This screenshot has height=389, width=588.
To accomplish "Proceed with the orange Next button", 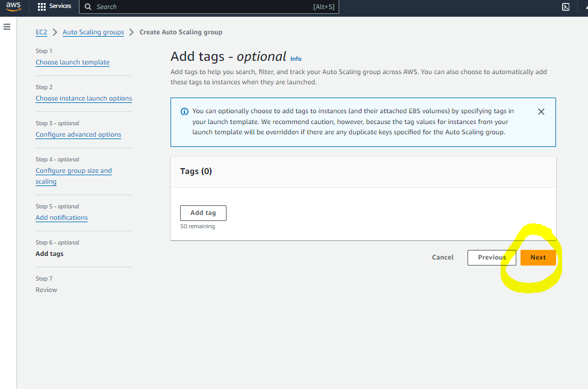I will [538, 258].
